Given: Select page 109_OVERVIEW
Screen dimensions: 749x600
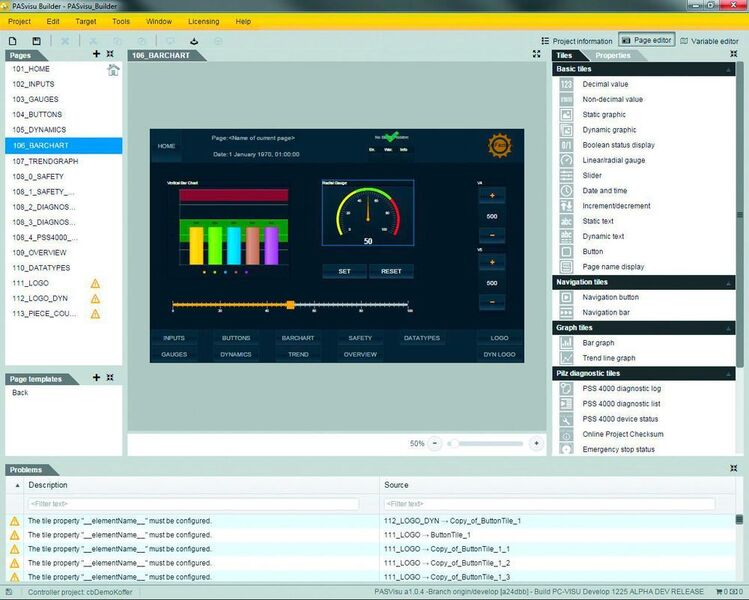Looking at the screenshot, I should coord(64,253).
